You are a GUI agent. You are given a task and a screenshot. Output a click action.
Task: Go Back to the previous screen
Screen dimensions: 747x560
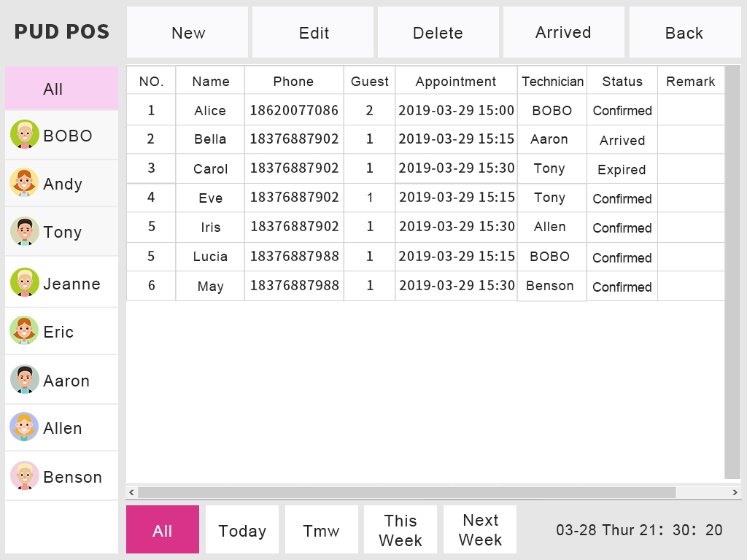[x=684, y=33]
